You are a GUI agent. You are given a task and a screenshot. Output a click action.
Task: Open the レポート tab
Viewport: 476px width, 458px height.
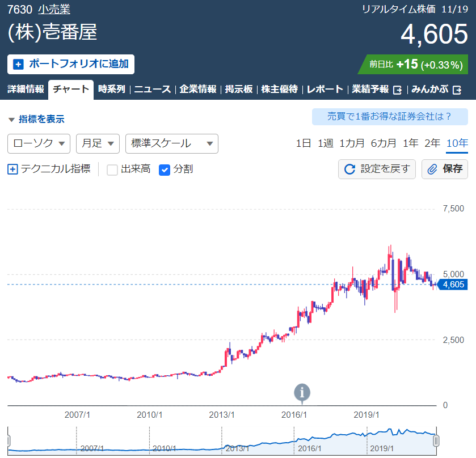coord(325,89)
